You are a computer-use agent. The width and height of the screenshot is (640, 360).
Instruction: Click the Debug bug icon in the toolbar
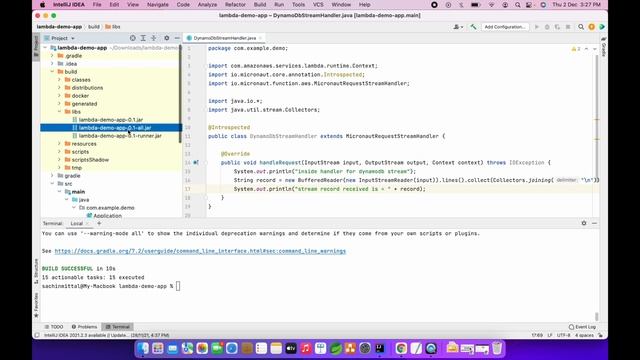547,27
